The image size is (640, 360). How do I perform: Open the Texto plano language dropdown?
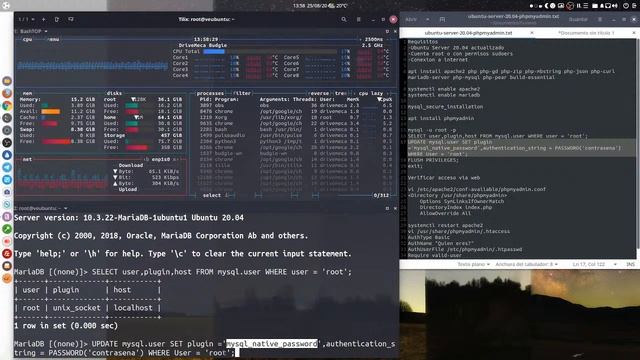coord(473,264)
